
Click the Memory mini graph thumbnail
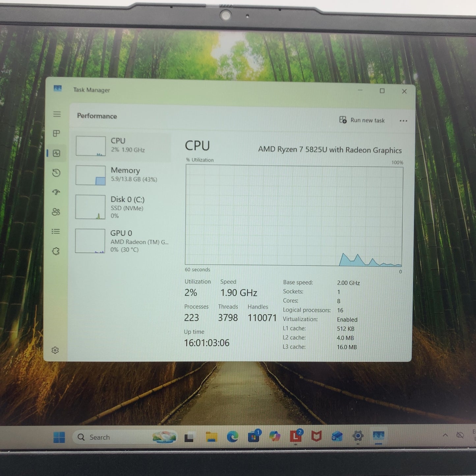tap(90, 175)
